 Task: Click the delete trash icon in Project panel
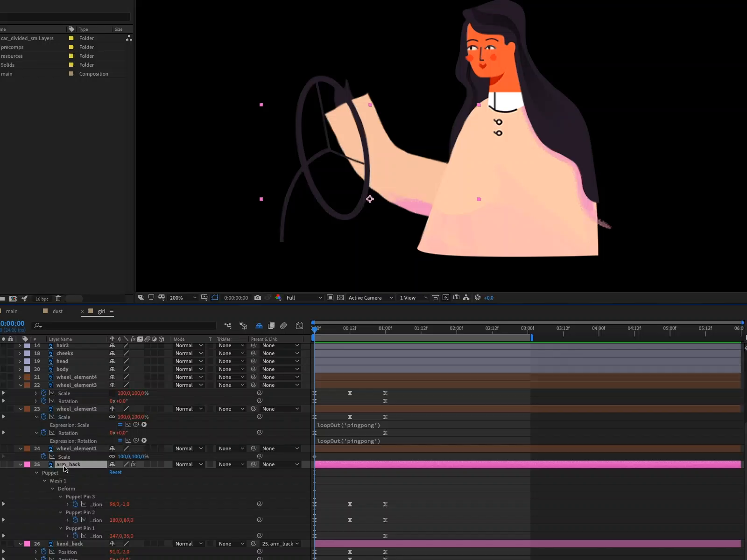pos(58,299)
